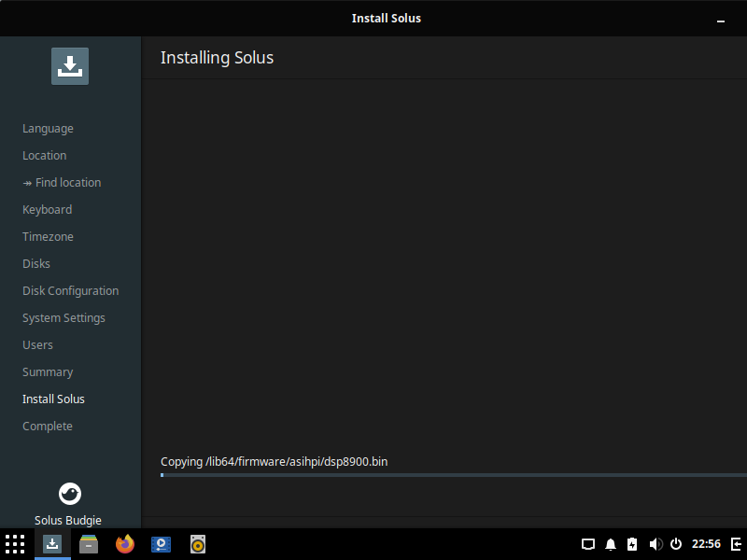The width and height of the screenshot is (747, 560).
Task: Select the Language step
Action: pyautogui.click(x=49, y=129)
